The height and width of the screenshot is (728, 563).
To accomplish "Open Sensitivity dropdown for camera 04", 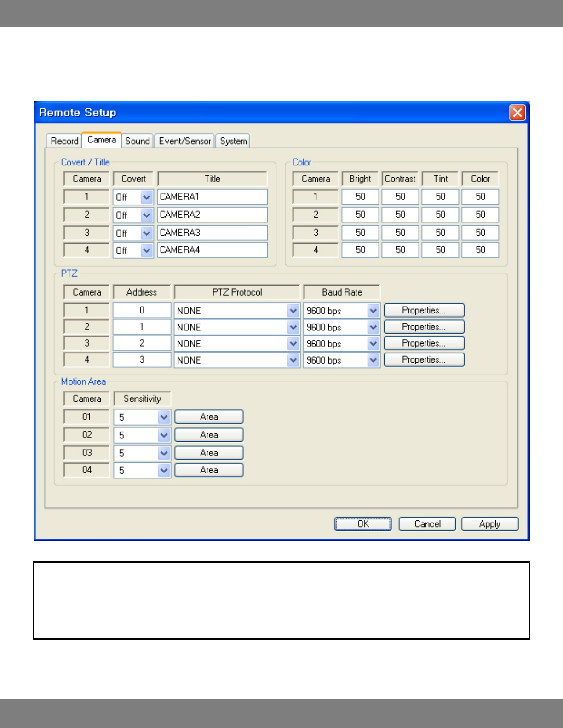I will tap(164, 471).
